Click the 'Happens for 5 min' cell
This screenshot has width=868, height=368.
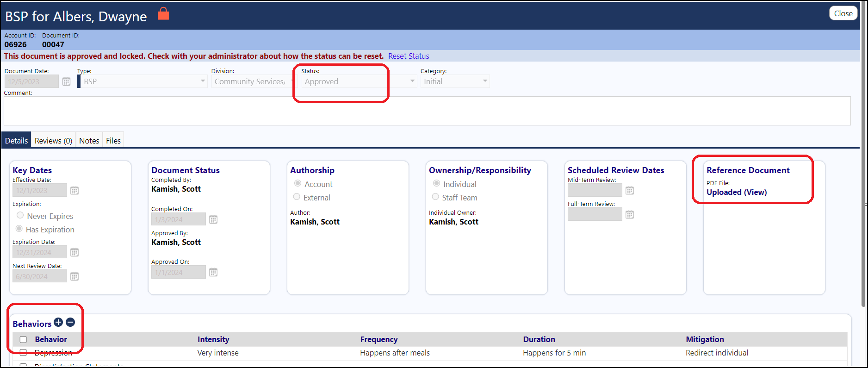pos(554,353)
